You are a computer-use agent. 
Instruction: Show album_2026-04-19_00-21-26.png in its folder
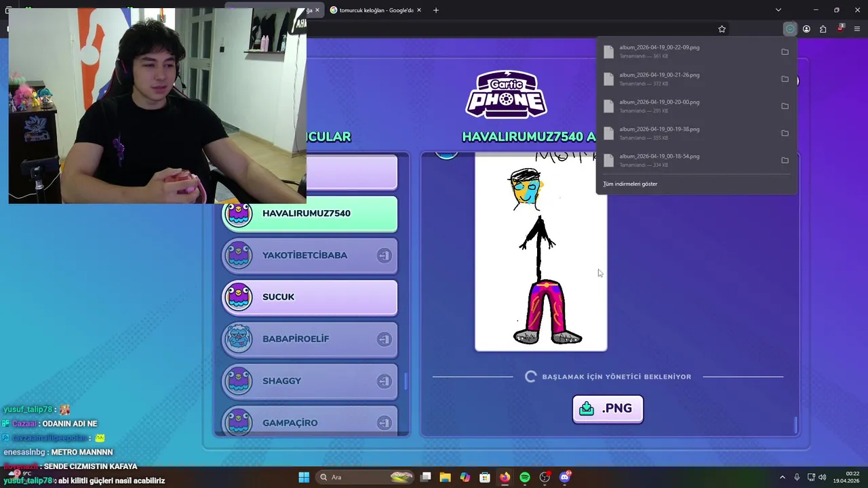(x=785, y=79)
